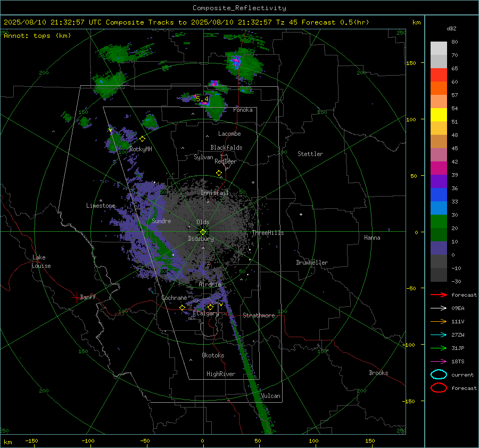Click the Brooks city label
The width and height of the screenshot is (479, 448).
(x=378, y=373)
